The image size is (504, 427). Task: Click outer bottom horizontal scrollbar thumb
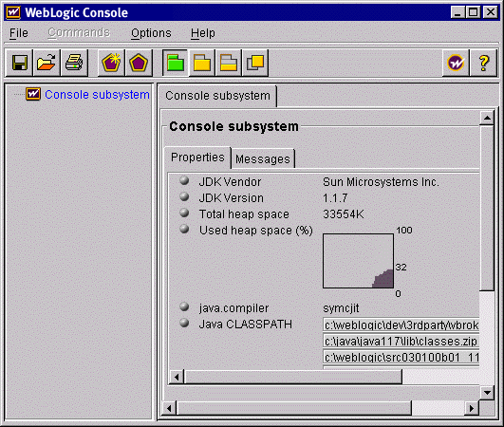pos(294,408)
